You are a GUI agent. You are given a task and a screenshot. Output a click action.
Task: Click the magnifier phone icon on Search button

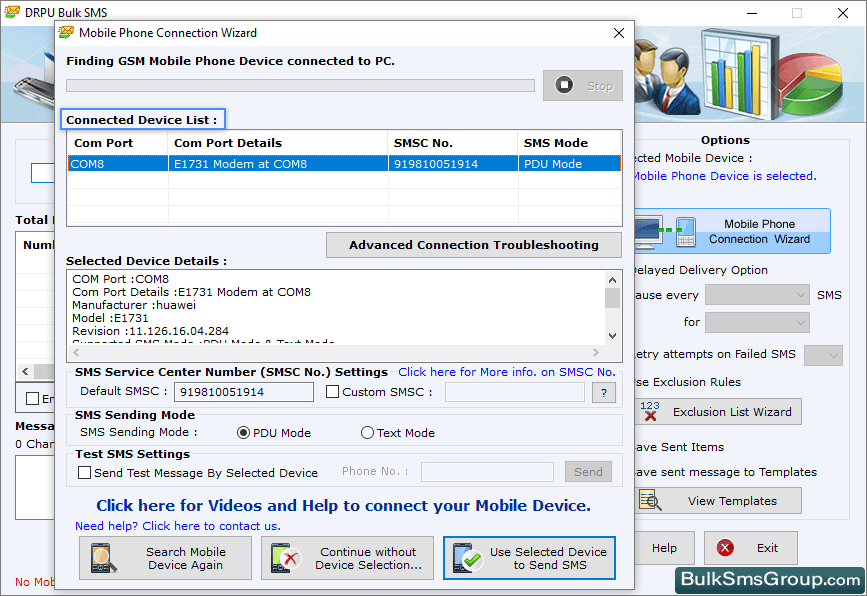click(x=103, y=558)
